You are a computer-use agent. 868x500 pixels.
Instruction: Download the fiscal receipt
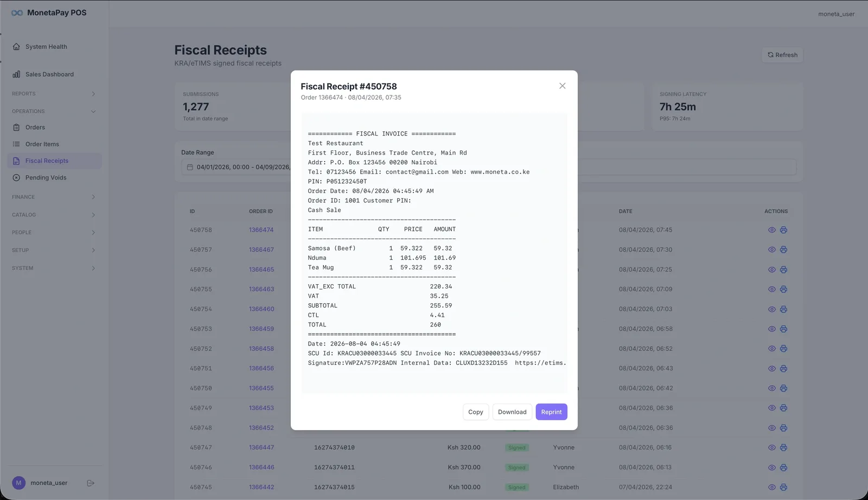coord(512,412)
